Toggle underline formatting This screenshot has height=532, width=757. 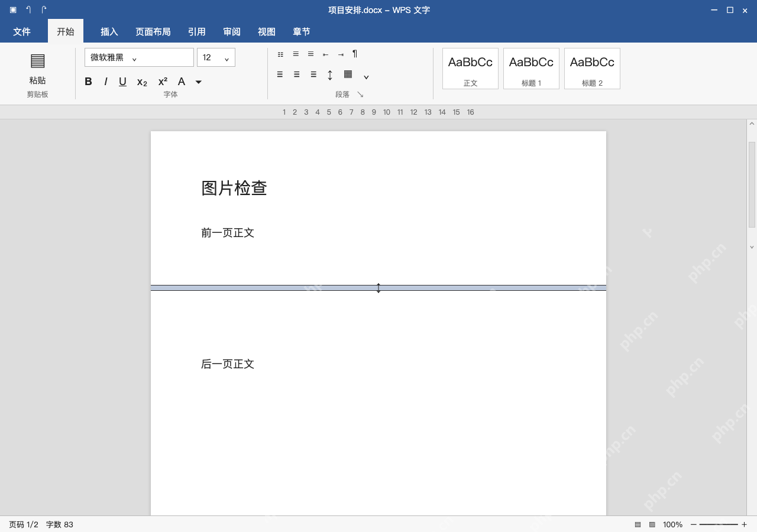pyautogui.click(x=122, y=82)
